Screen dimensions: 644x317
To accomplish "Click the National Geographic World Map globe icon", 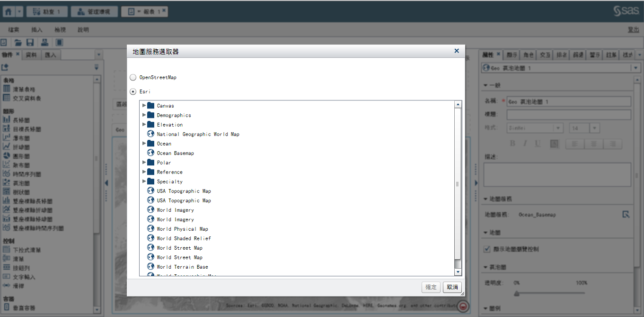I will (151, 134).
